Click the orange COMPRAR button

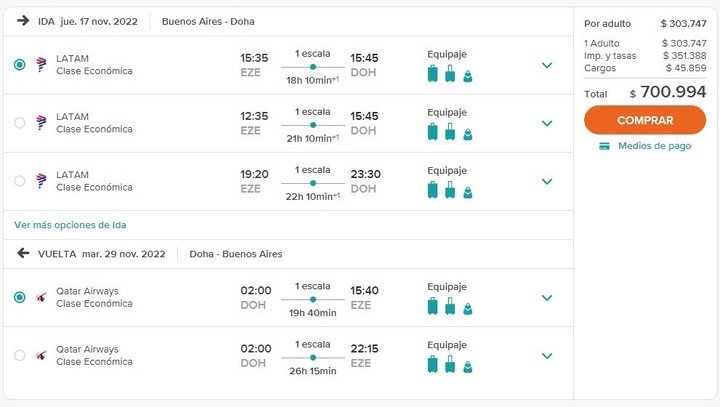pos(645,120)
